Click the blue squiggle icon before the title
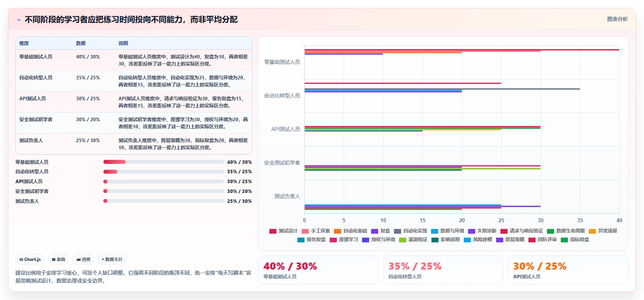The height and width of the screenshot is (300, 644). tap(19, 20)
